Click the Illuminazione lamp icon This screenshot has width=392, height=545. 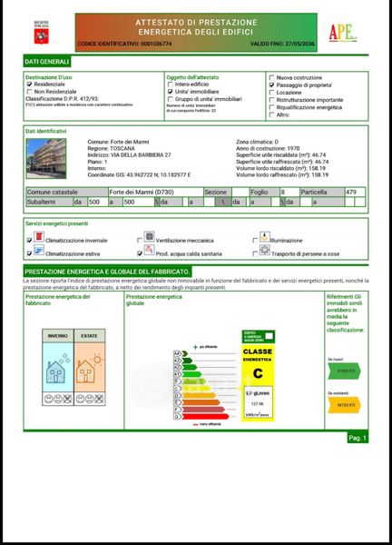[x=265, y=237]
